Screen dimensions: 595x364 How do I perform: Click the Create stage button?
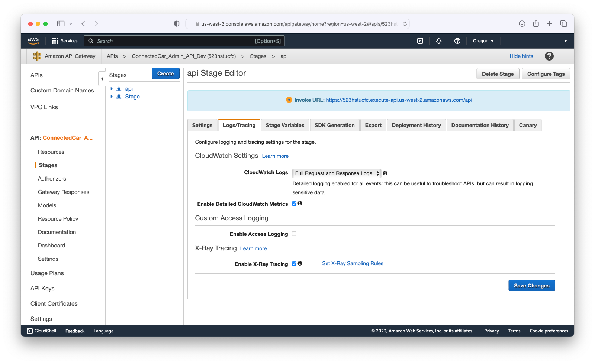[x=165, y=74]
